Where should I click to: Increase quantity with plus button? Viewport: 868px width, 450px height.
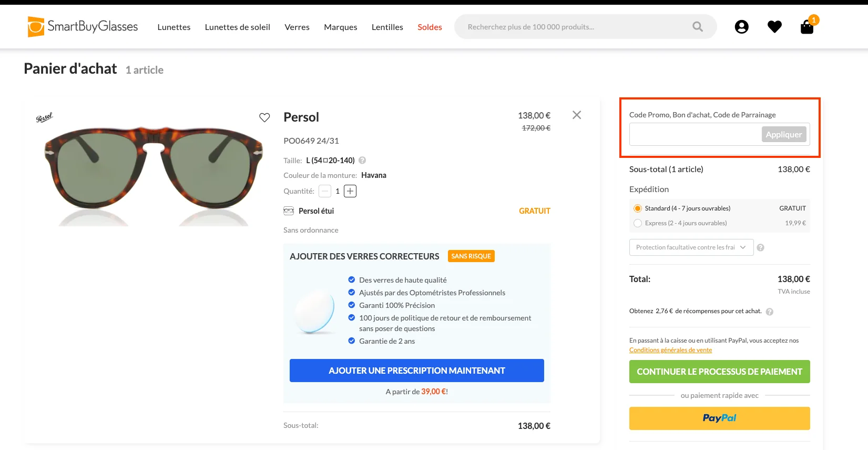[350, 191]
